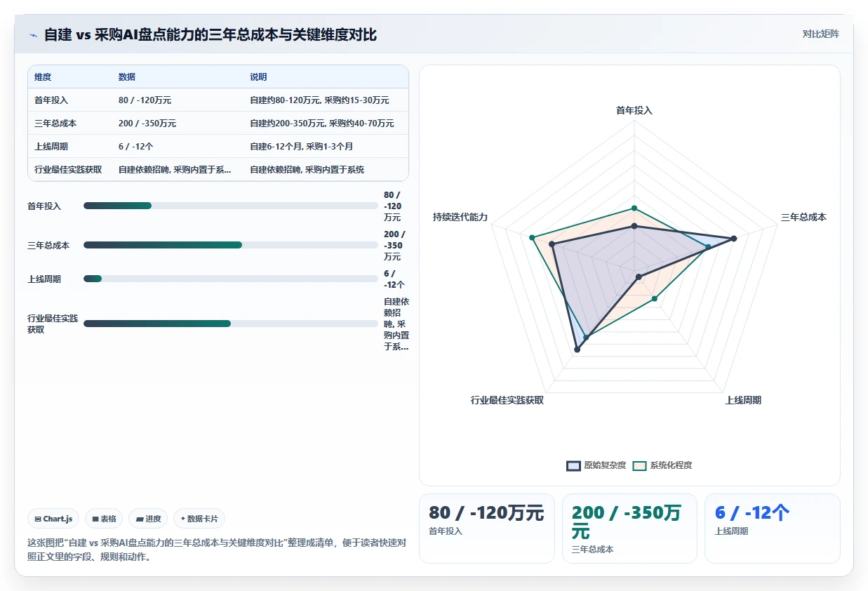Toggle 系统化程度 legend swatch
This screenshot has width=868, height=591.
pos(639,465)
